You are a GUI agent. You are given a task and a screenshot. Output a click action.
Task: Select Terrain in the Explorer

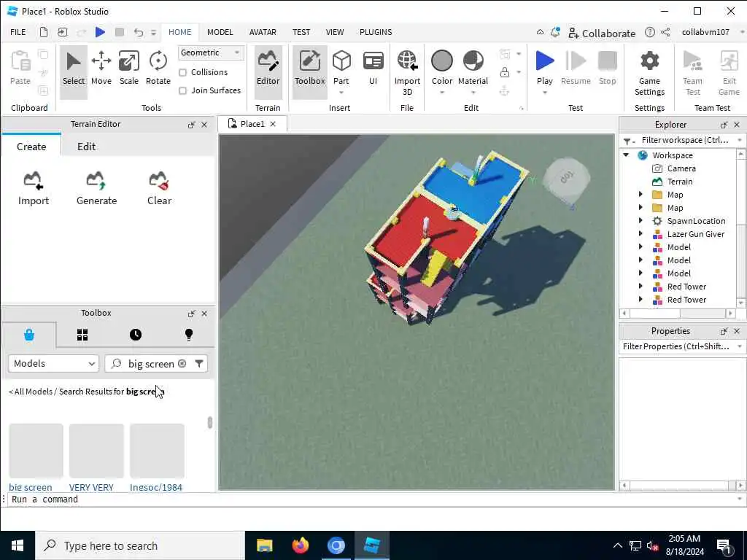click(x=679, y=182)
